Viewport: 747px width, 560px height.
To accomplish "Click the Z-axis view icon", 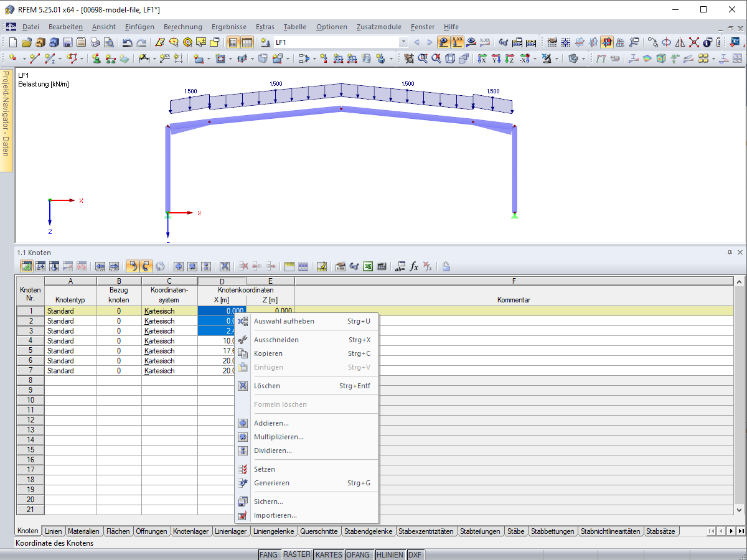I will point(510,58).
